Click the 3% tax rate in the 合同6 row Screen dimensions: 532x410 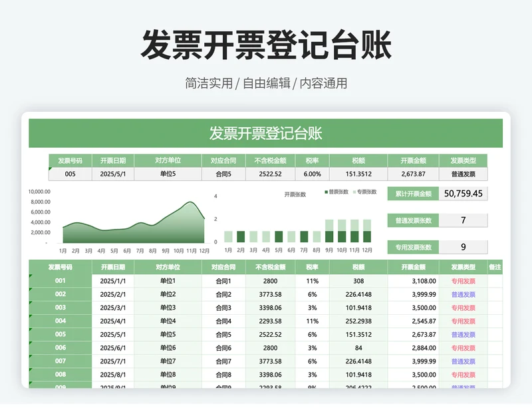coord(312,348)
